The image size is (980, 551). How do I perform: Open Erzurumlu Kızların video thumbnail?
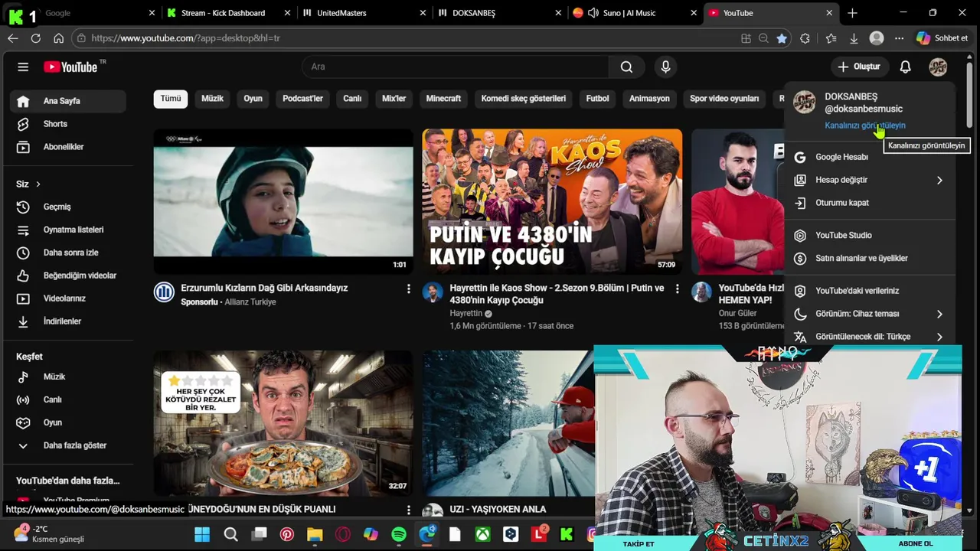(x=283, y=201)
